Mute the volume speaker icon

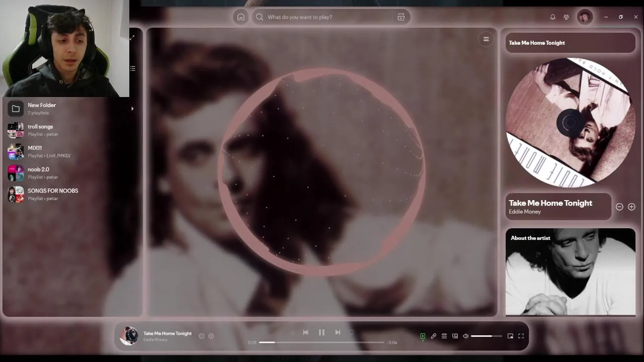point(466,336)
